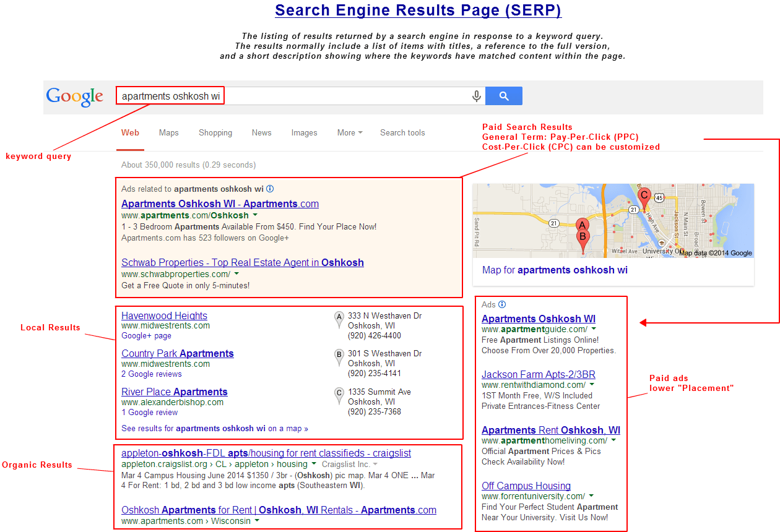Open the craigslist housing for rent result
Image resolution: width=780 pixels, height=532 pixels.
tap(266, 453)
